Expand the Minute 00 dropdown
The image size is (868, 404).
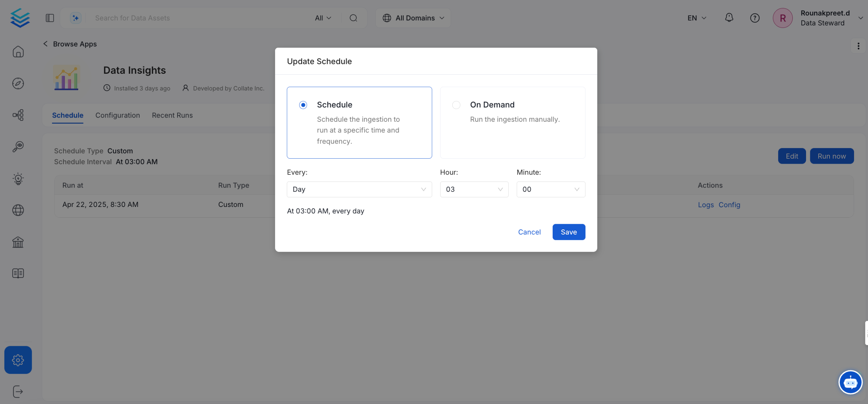pyautogui.click(x=550, y=189)
